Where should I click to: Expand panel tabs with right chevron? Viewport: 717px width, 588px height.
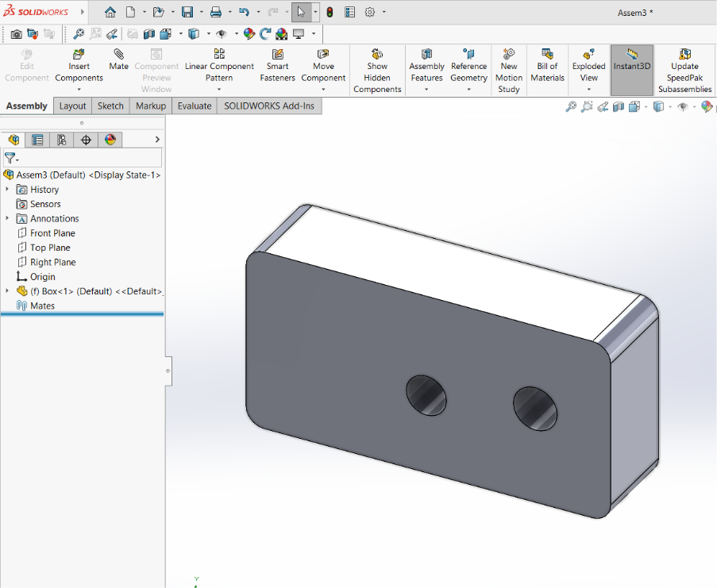pos(157,140)
